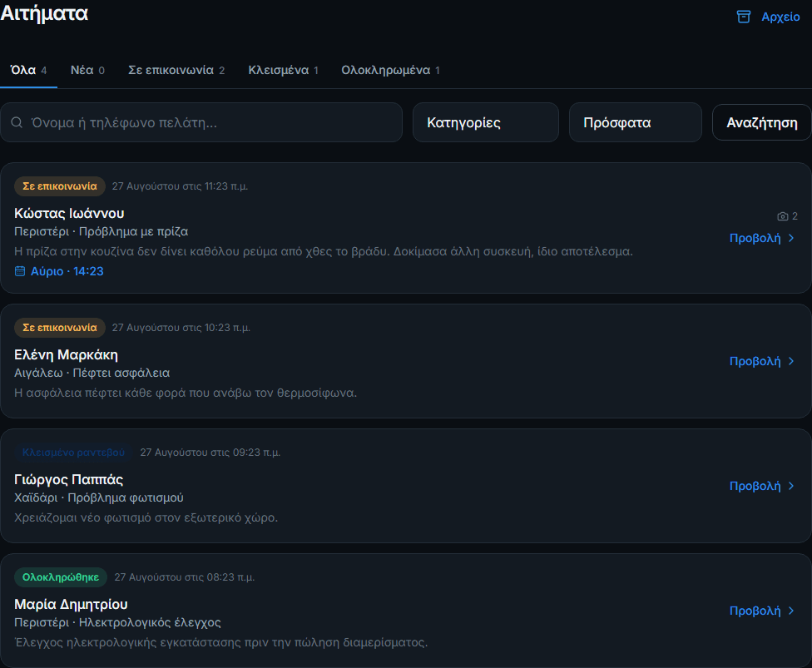This screenshot has width=812, height=668.
Task: Click text Περιστέρι · Πρόβλημα με πρίζα
Action: tap(101, 231)
